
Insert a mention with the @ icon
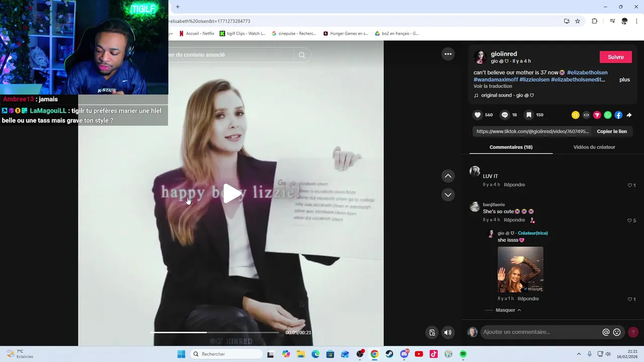(x=606, y=332)
